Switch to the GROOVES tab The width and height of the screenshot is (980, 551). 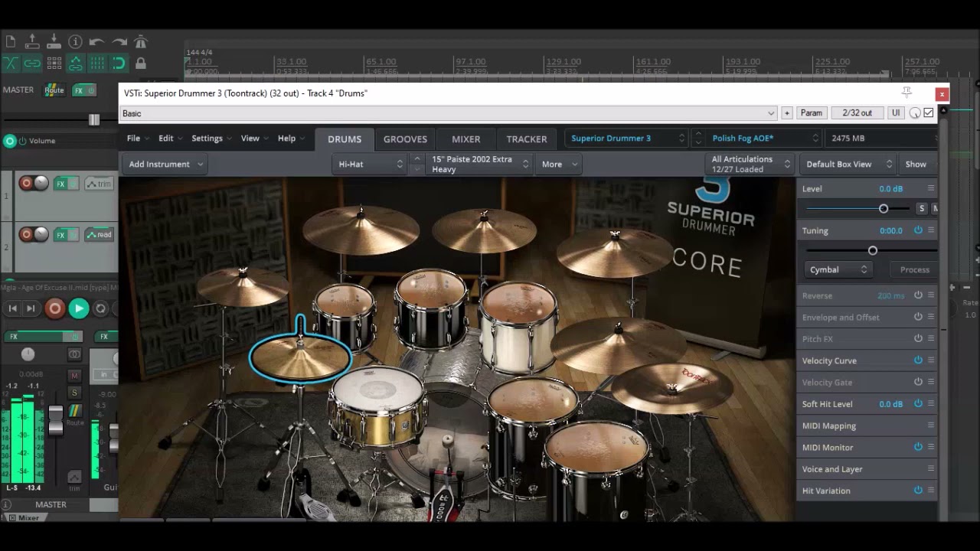405,139
